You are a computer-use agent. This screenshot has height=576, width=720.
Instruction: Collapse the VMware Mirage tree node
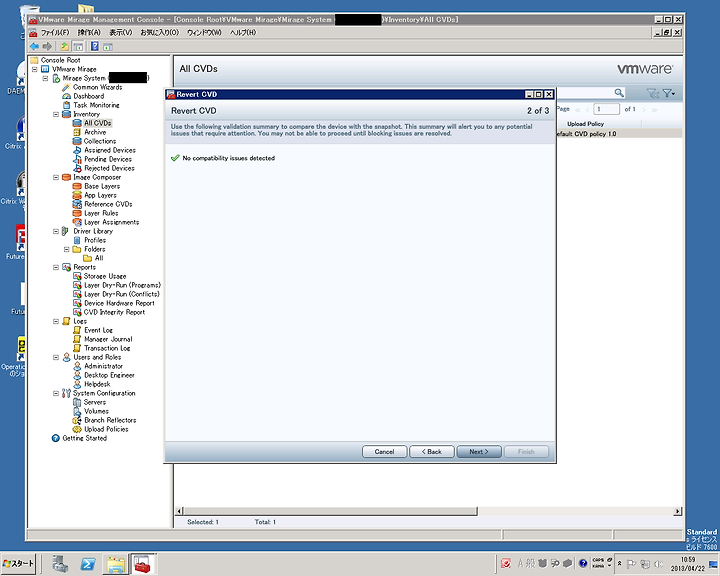point(34,69)
